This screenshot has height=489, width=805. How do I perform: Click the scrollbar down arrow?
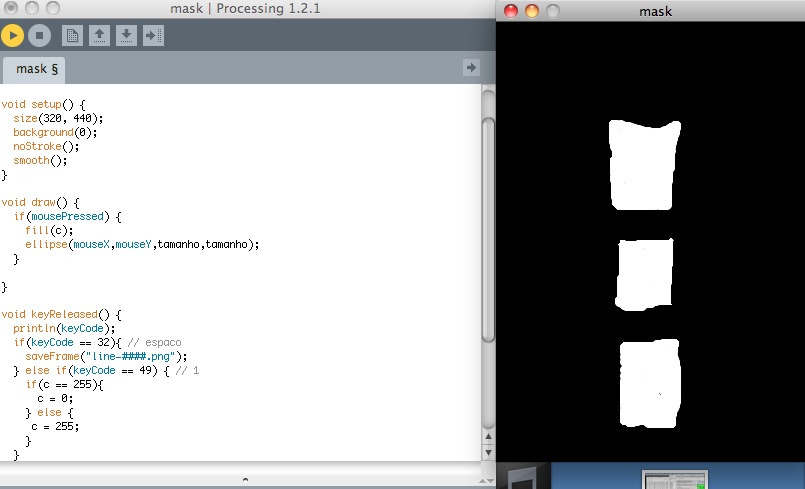pyautogui.click(x=488, y=453)
